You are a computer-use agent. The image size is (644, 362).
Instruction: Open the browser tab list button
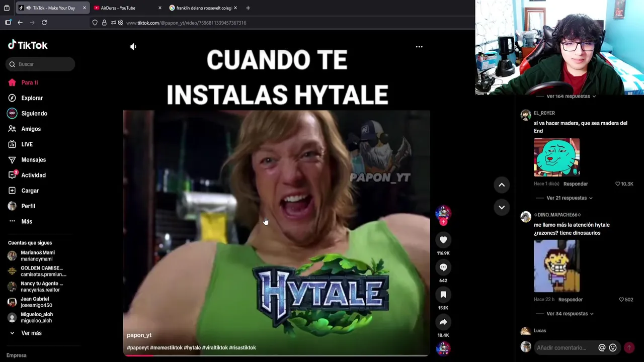[7, 8]
